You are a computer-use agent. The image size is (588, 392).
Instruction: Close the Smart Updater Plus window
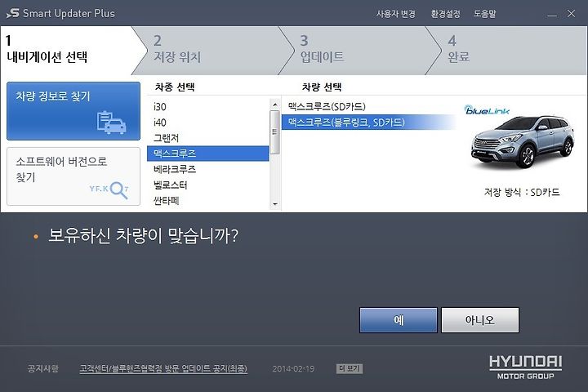[571, 14]
